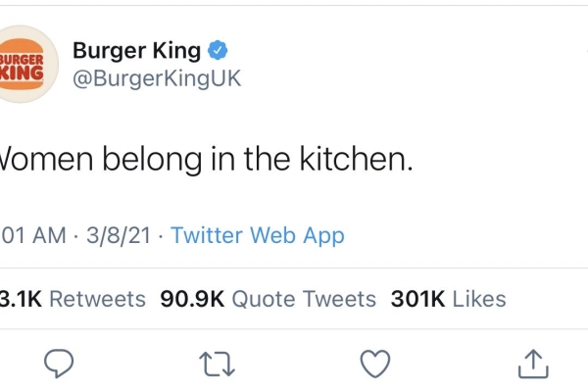
Task: Open the Quote Tweets label
Action: pos(302,299)
